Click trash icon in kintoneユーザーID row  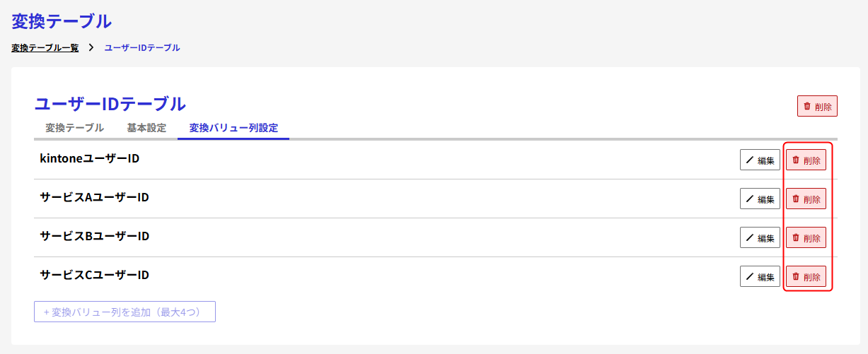point(796,160)
